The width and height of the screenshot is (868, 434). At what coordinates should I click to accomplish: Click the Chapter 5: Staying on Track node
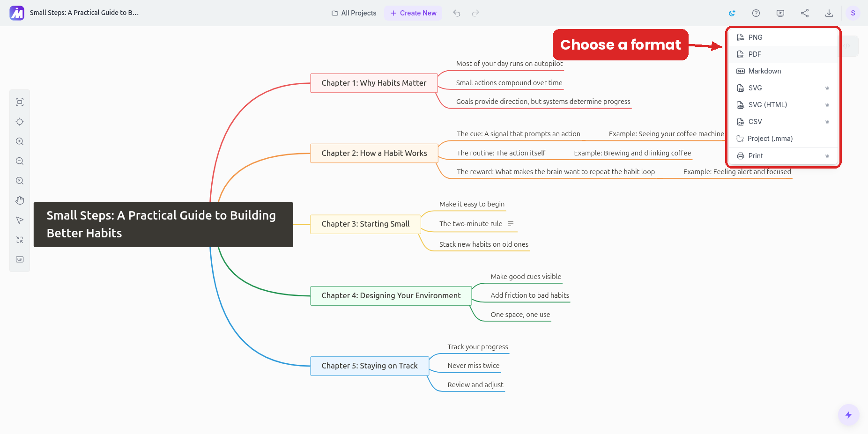(x=370, y=366)
